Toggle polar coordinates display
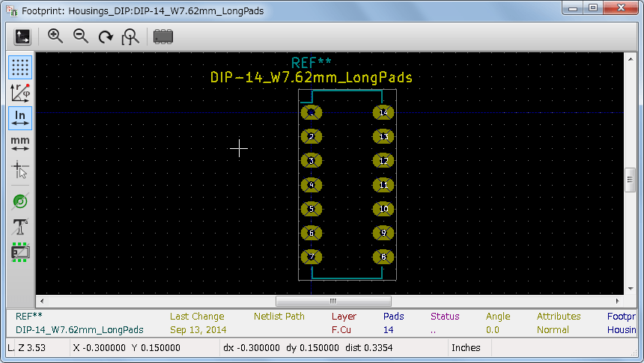Image resolution: width=644 pixels, height=363 pixels. click(x=20, y=93)
